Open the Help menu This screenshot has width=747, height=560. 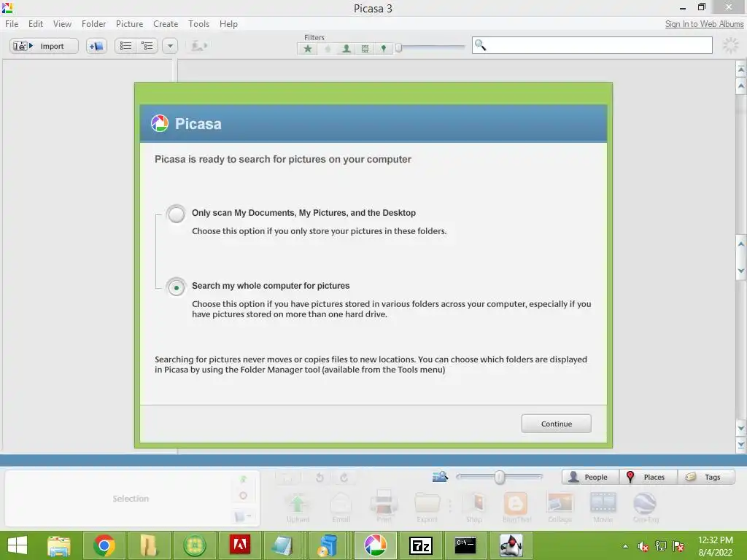pos(228,24)
